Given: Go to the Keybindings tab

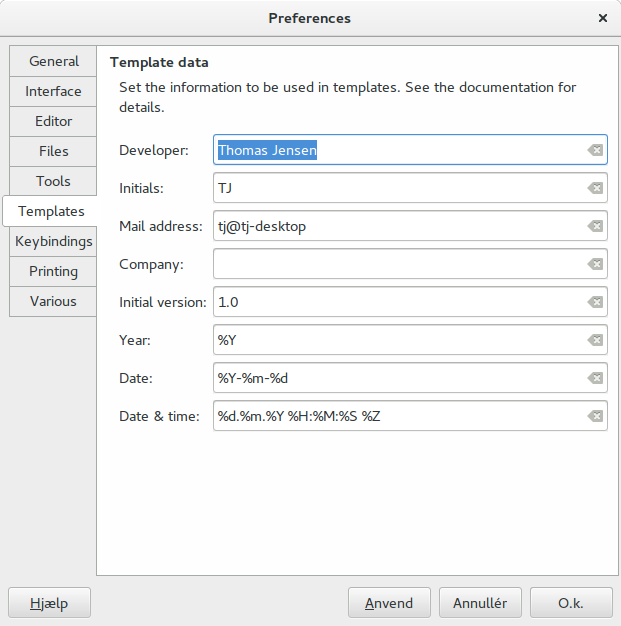Looking at the screenshot, I should point(53,242).
